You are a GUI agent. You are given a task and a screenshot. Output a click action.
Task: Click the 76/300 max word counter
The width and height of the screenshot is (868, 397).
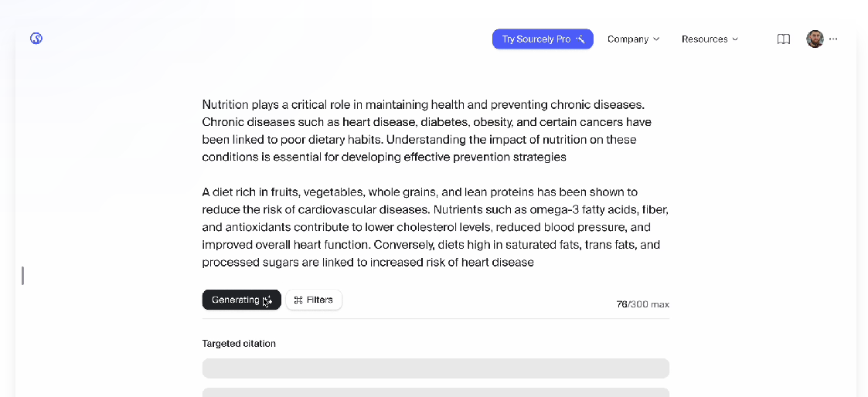coord(642,304)
